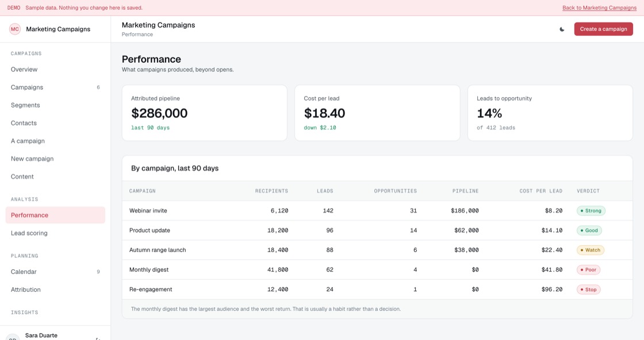644x340 pixels.
Task: Click cost per lead $22.40
Action: click(x=552, y=250)
